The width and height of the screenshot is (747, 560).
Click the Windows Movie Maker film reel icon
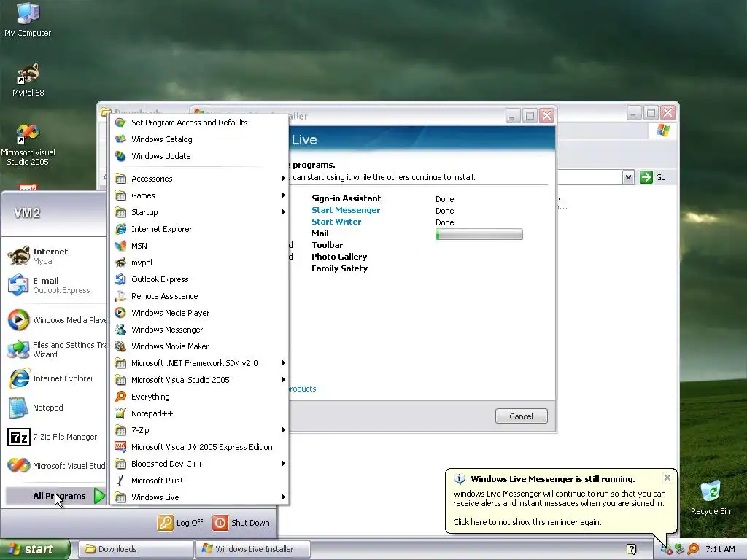tap(120, 346)
